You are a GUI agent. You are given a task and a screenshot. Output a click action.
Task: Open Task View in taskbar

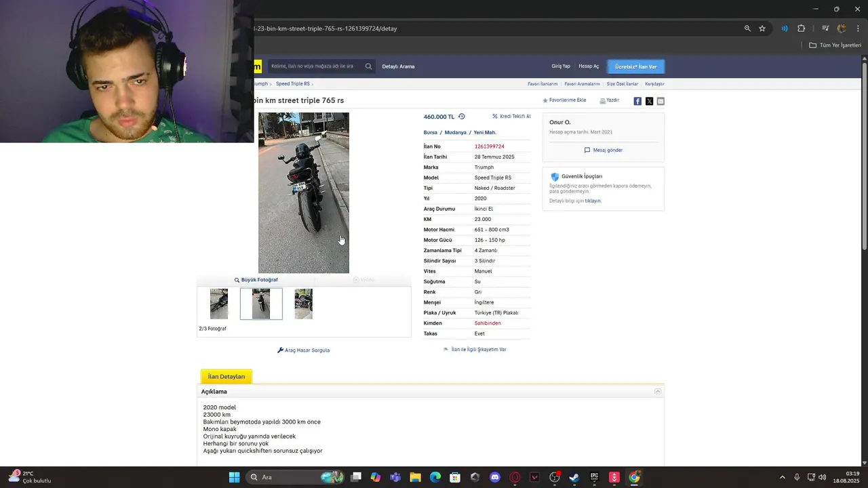[356, 477]
